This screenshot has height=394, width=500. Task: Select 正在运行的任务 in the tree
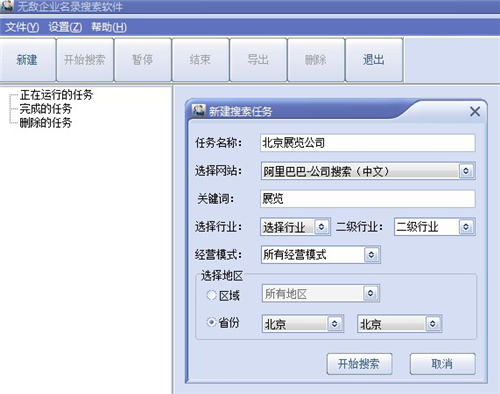click(x=56, y=95)
